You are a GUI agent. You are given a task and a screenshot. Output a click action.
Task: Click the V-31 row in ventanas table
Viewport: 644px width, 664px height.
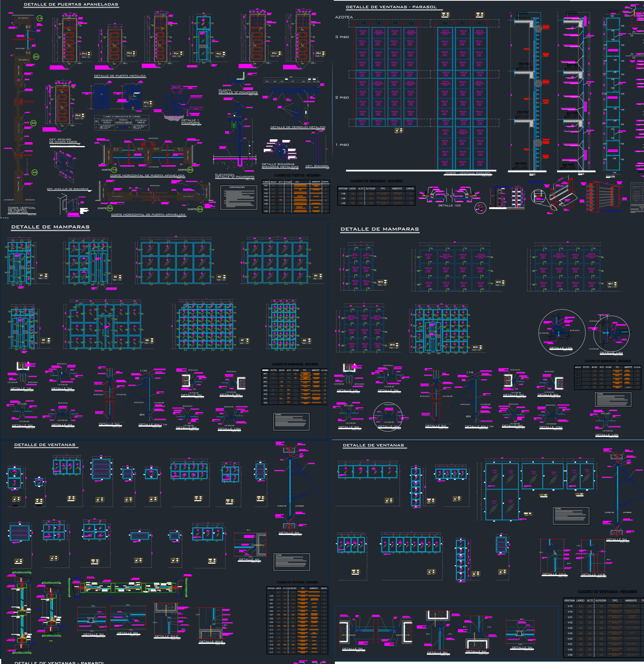(604, 644)
